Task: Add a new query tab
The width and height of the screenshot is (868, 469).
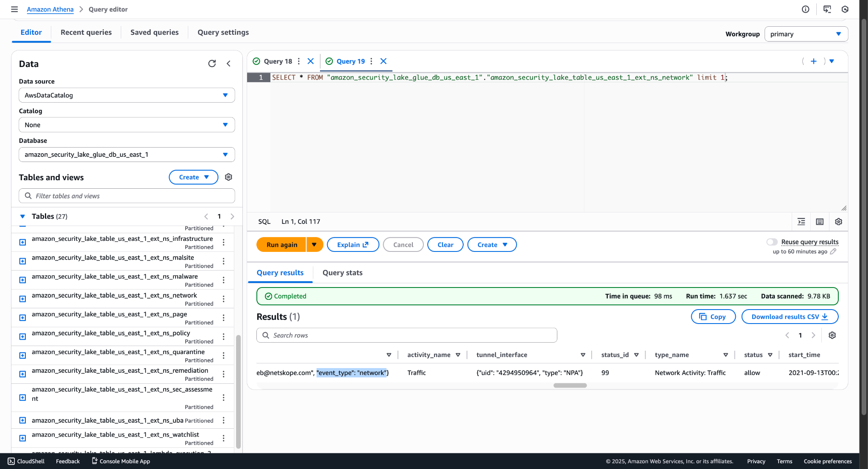Action: pyautogui.click(x=814, y=61)
